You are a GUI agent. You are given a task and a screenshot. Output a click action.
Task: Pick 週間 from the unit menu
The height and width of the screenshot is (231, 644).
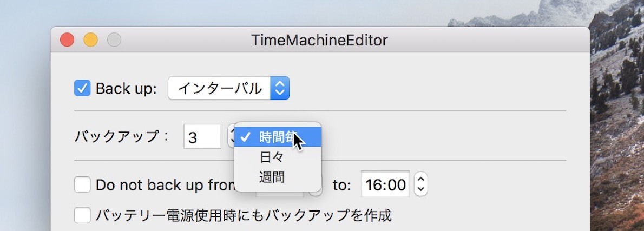[x=271, y=177]
